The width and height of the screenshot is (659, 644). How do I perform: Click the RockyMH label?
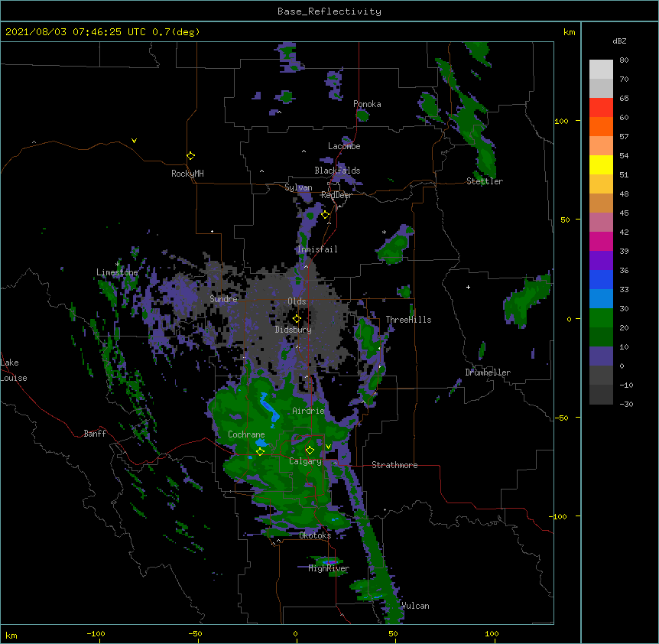pyautogui.click(x=187, y=174)
